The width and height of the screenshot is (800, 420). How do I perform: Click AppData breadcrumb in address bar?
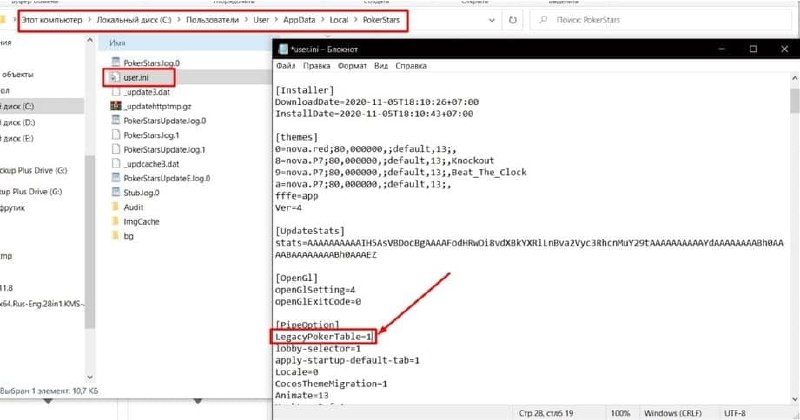299,20
